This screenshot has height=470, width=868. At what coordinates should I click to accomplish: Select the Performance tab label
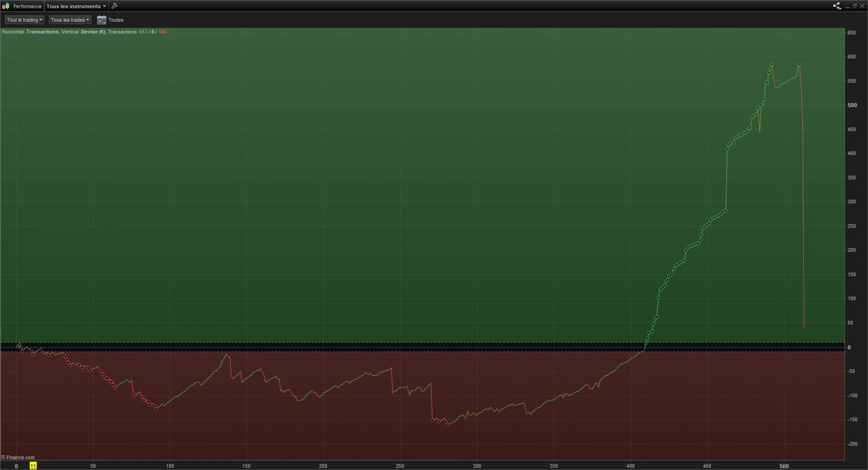click(27, 6)
